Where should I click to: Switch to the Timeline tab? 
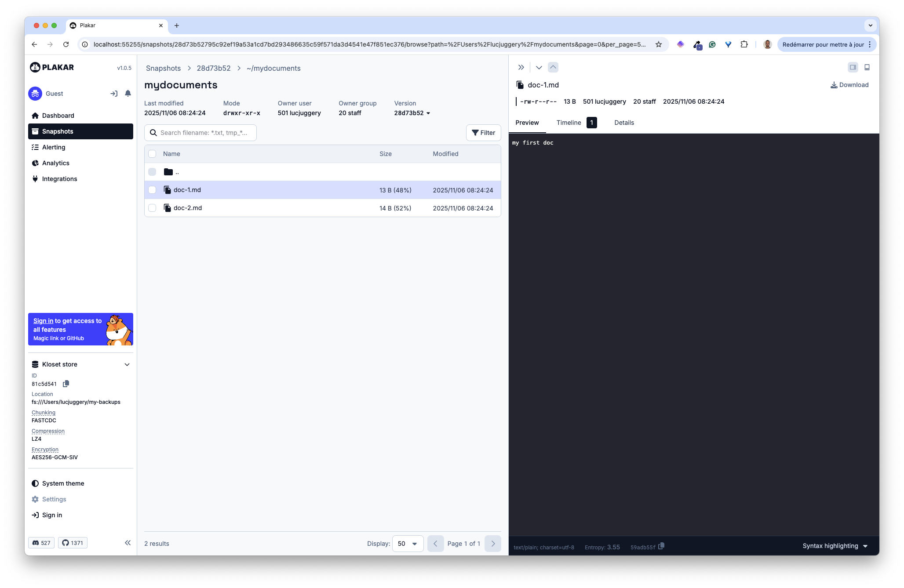tap(569, 123)
